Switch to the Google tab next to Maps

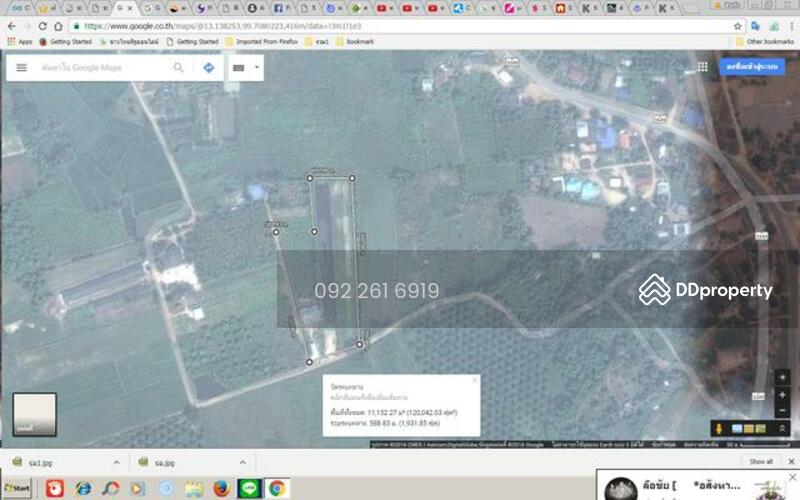click(152, 8)
